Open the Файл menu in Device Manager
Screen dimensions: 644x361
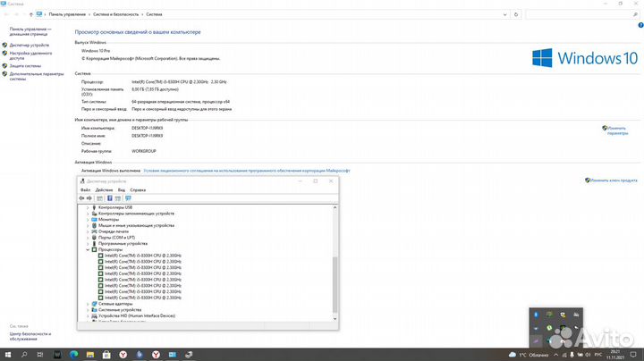click(x=85, y=189)
